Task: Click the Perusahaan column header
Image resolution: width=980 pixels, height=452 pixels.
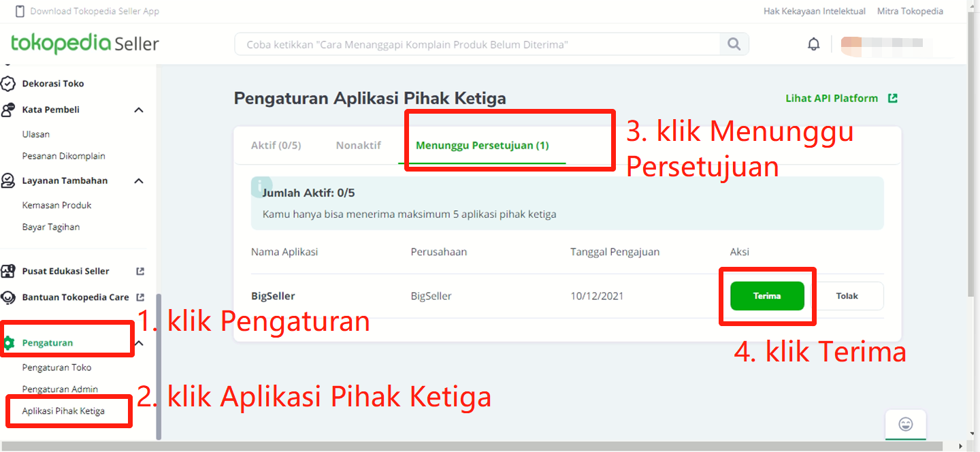Action: pos(439,252)
